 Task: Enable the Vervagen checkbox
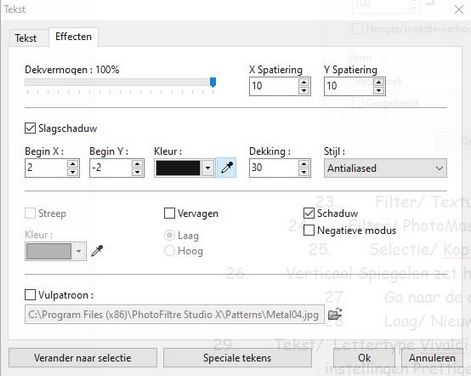pyautogui.click(x=169, y=213)
